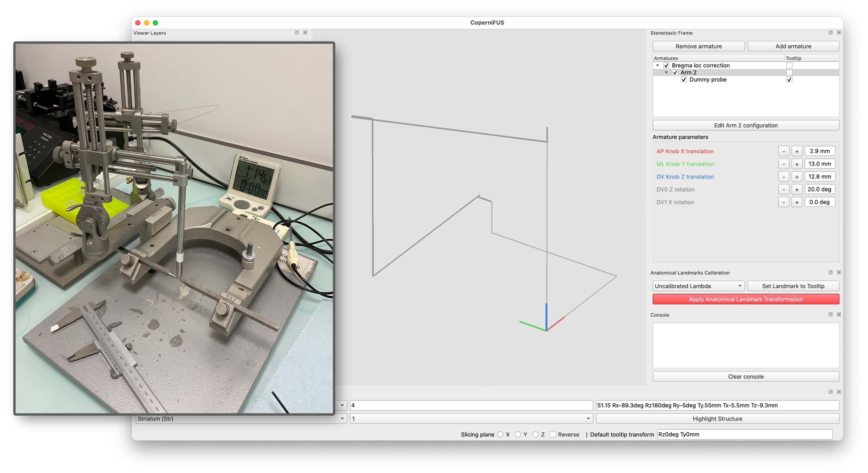Image resolution: width=868 pixels, height=473 pixels.
Task: Close the Viewer Layers panel
Action: pos(305,33)
